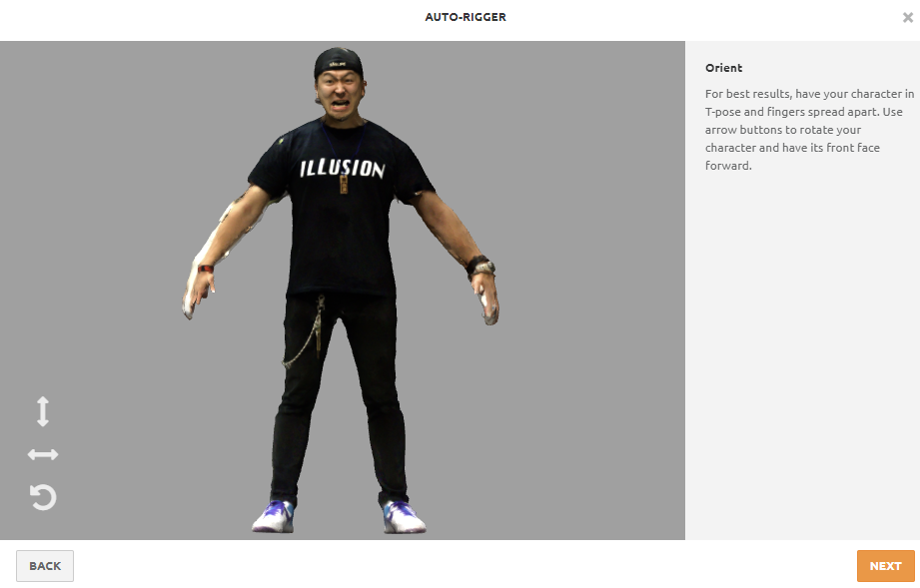Click the pendant hanging on the shirt

(x=344, y=184)
